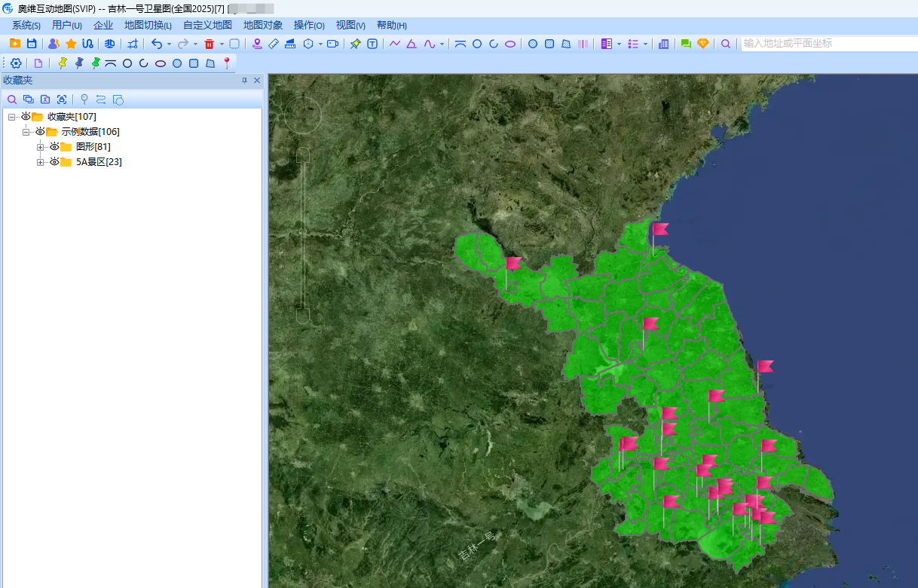Screen dimensions: 918x588
Task: Open dropdown arrow beside the delete icon
Action: (x=222, y=44)
